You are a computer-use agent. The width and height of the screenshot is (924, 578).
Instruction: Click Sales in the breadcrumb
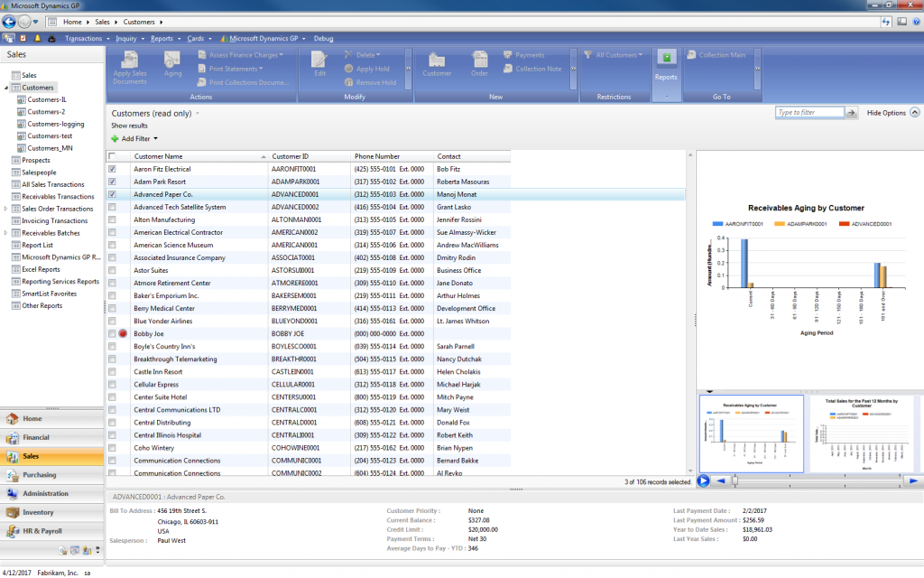coord(102,22)
